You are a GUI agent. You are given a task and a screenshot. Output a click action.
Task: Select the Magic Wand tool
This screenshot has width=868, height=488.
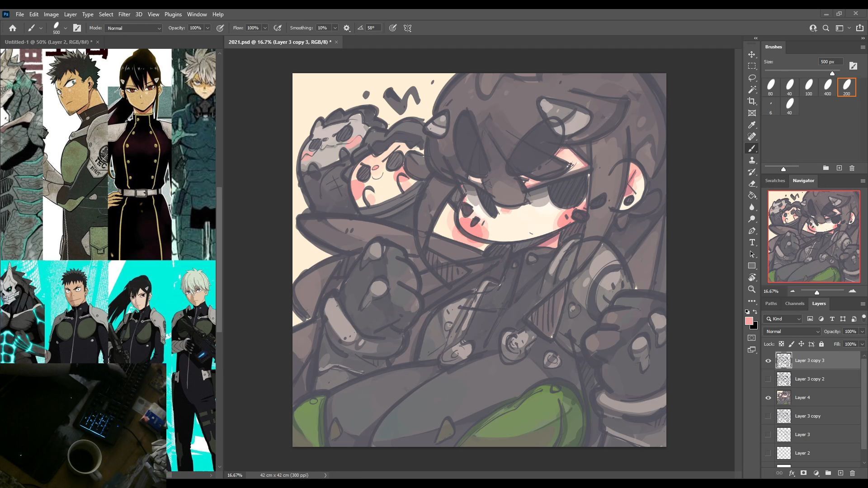[752, 89]
